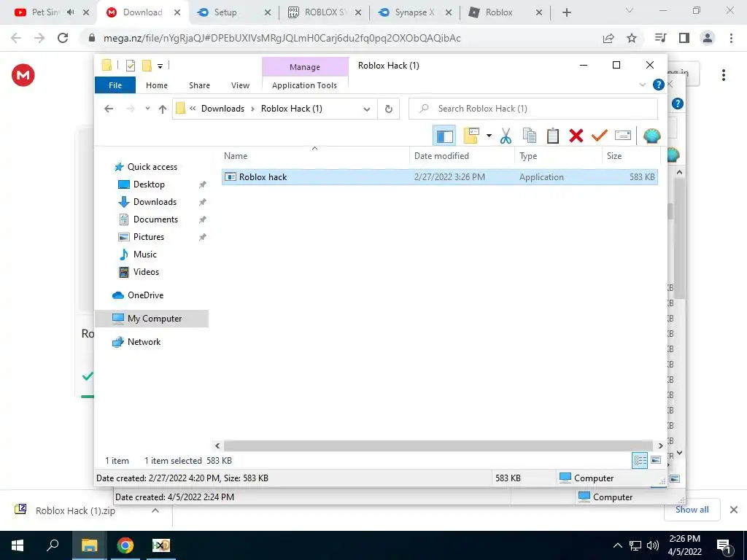The image size is (747, 560).
Task: Go back in File Explorer
Action: click(x=109, y=109)
